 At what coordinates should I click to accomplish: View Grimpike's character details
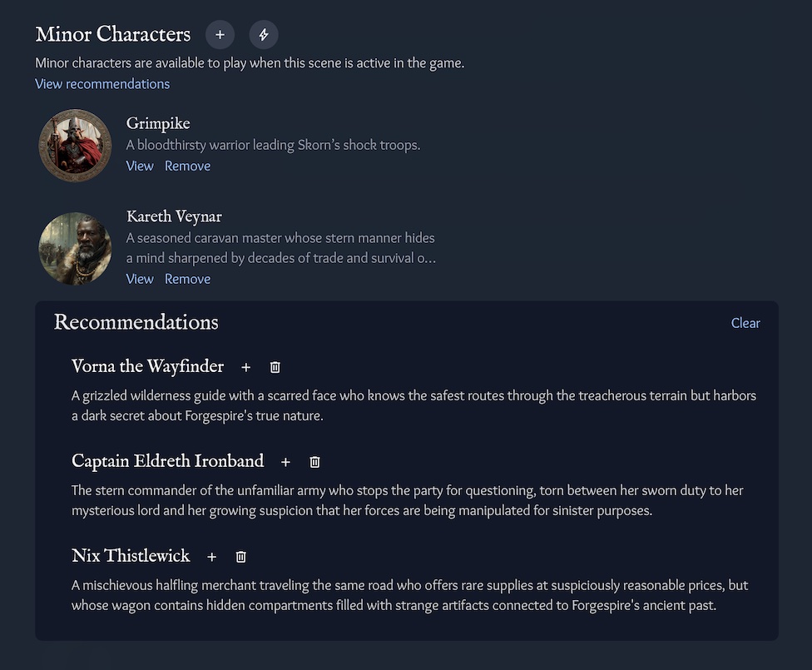point(139,166)
